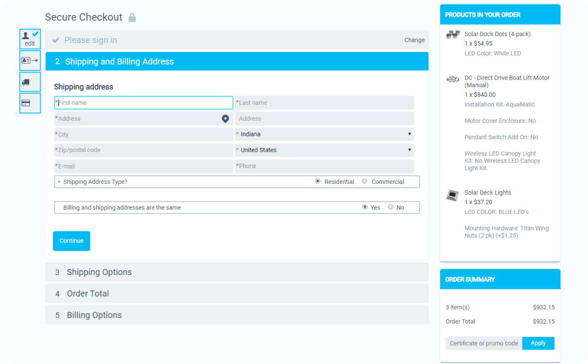Screen dimensions: 588x364
Task: Expand the Order Total step
Action: click(237, 293)
